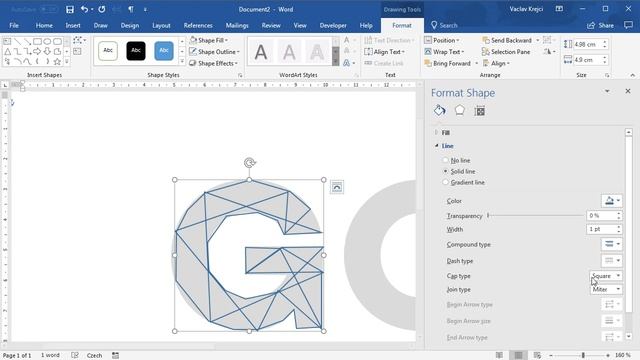Click the Share button
640x360 pixels.
click(x=600, y=25)
